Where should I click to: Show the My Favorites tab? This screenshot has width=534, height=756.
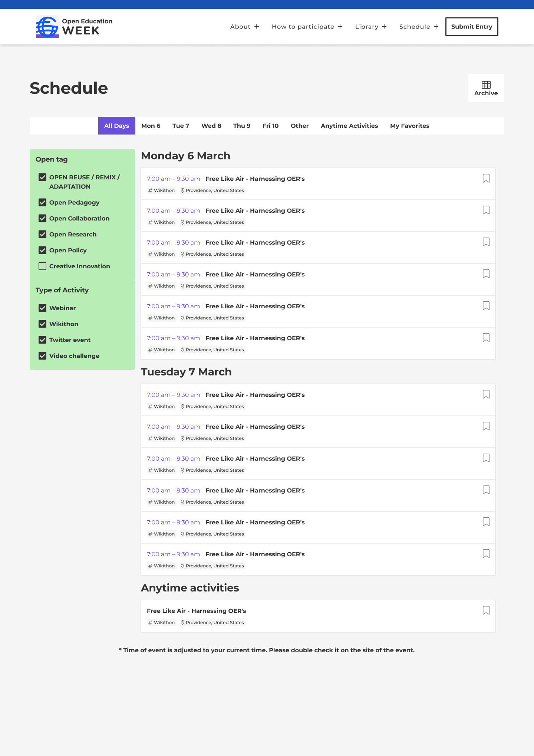point(410,126)
